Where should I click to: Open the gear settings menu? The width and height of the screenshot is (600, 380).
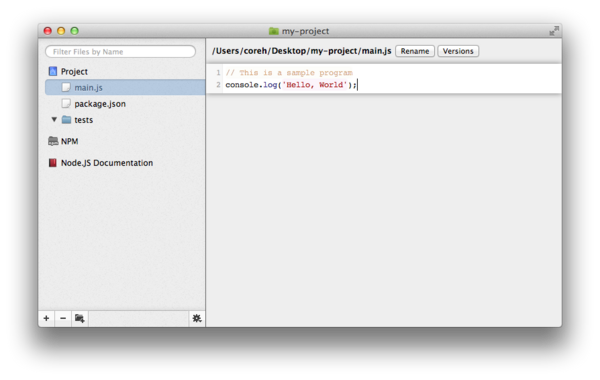197,318
